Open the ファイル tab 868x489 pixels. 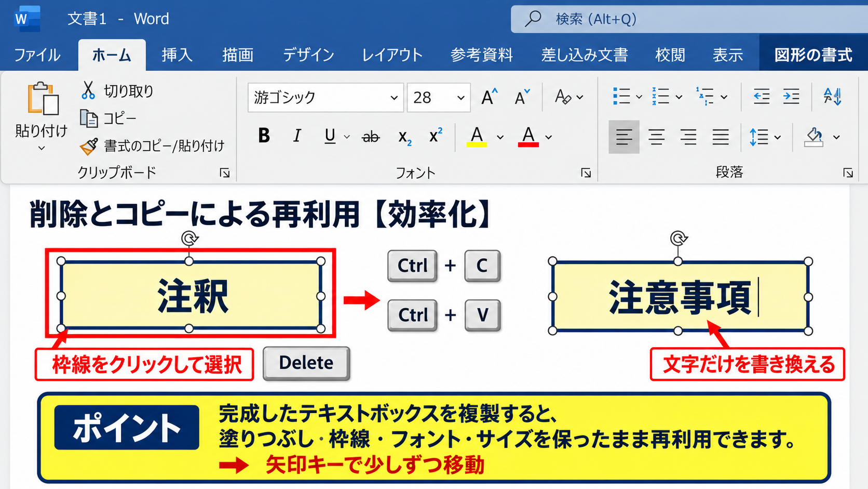37,55
